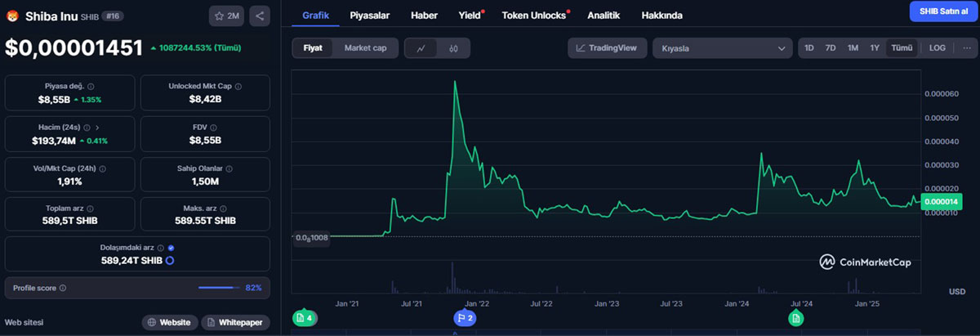Screen dimensions: 980x336
Task: Click the verified badge next to Dolaşımdaki arz
Action: [x=171, y=248]
